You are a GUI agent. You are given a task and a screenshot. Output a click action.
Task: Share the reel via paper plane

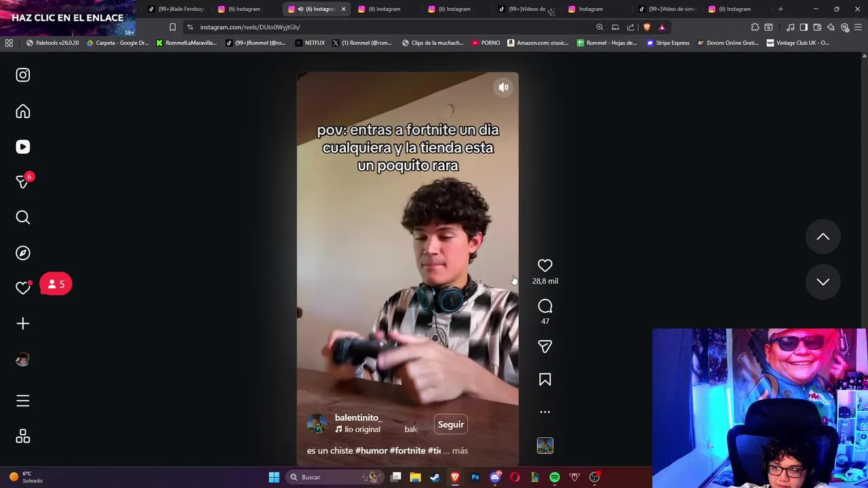point(545,346)
